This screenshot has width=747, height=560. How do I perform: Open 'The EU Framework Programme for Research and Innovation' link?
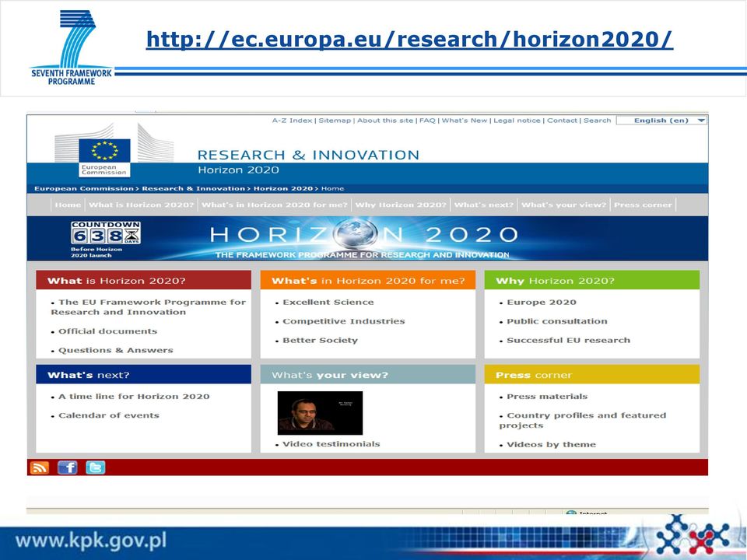(149, 307)
